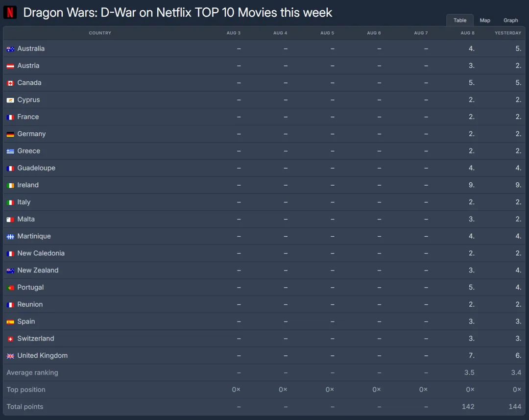The width and height of the screenshot is (529, 420).
Task: Click the AUG 6 column header
Action: (374, 33)
